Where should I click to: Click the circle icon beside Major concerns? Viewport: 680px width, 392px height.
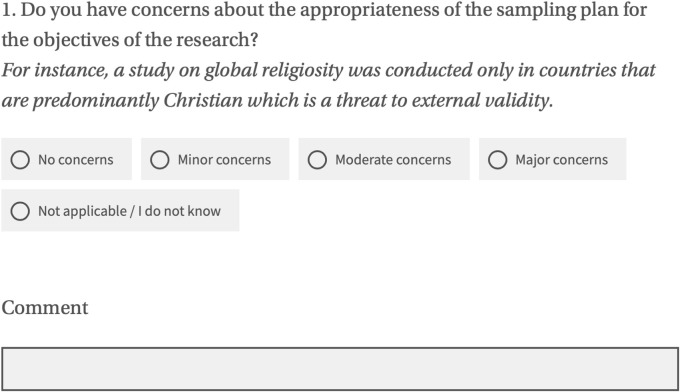497,160
